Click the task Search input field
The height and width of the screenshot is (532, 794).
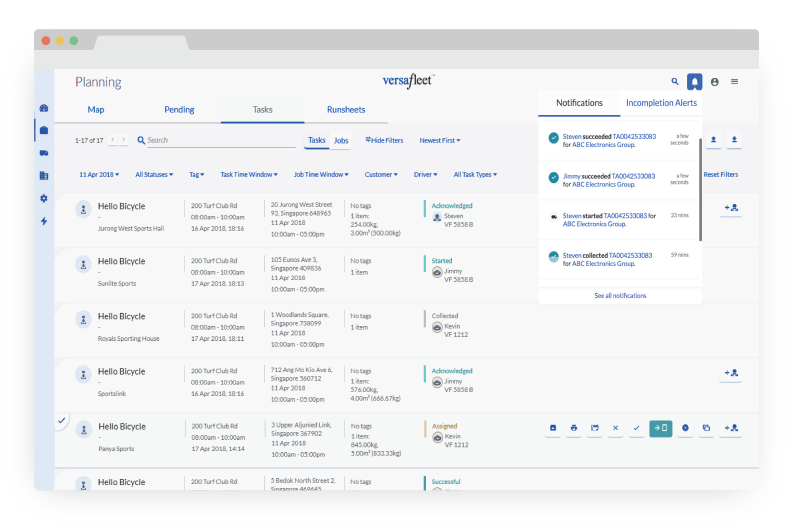point(215,141)
